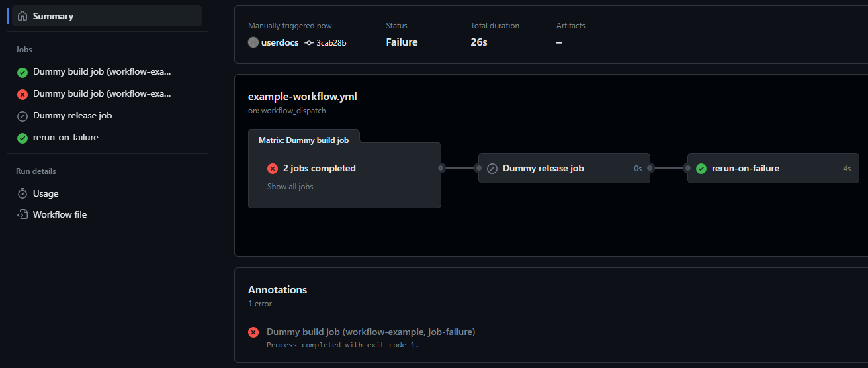Click the Summary home icon
The height and width of the screenshot is (368, 868).
pos(22,16)
